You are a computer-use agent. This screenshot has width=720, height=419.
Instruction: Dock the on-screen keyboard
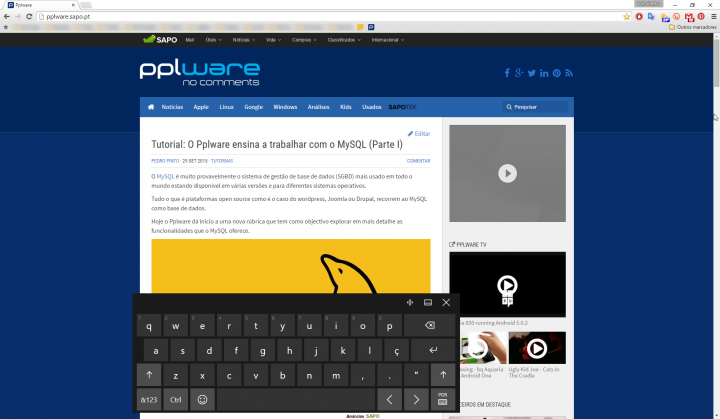428,302
